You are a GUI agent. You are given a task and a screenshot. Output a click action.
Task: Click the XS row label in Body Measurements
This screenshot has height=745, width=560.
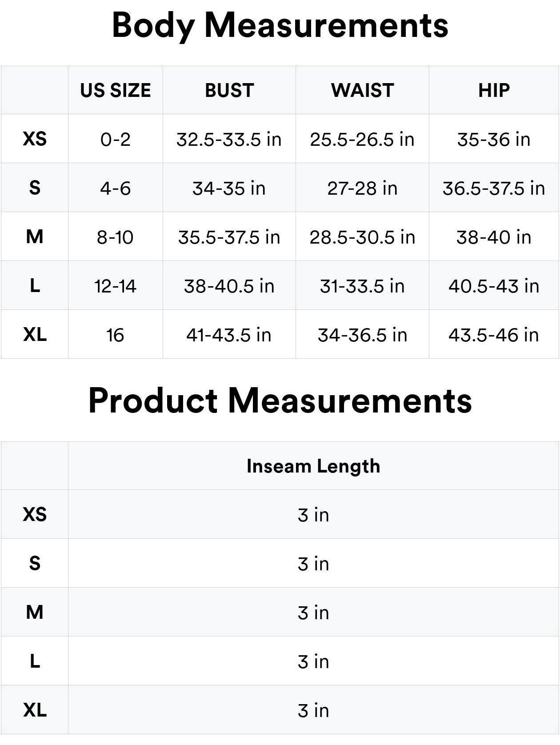[x=35, y=139]
